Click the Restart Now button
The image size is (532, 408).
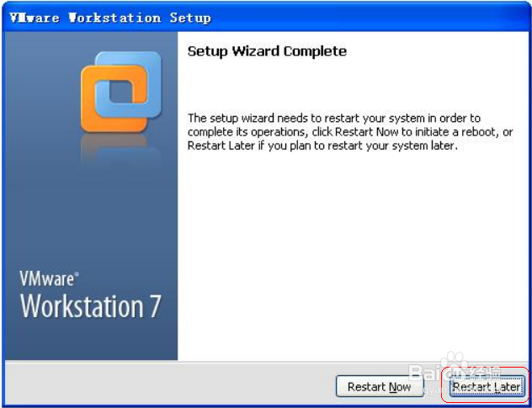tap(380, 387)
